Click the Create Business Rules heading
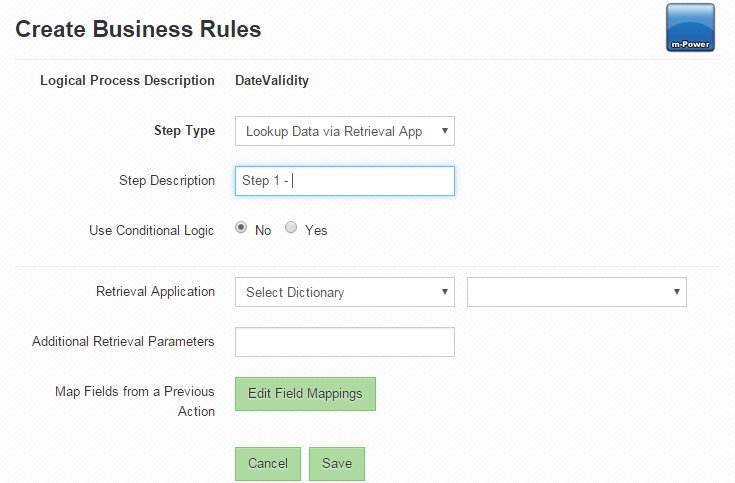 (x=138, y=29)
